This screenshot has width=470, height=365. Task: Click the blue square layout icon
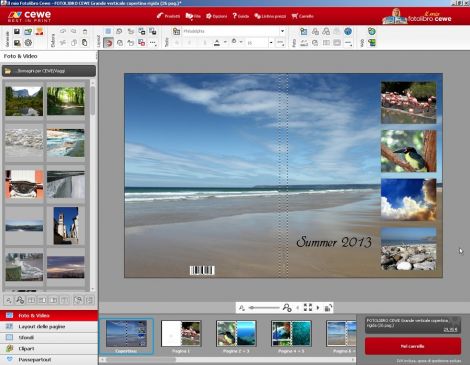(x=108, y=31)
